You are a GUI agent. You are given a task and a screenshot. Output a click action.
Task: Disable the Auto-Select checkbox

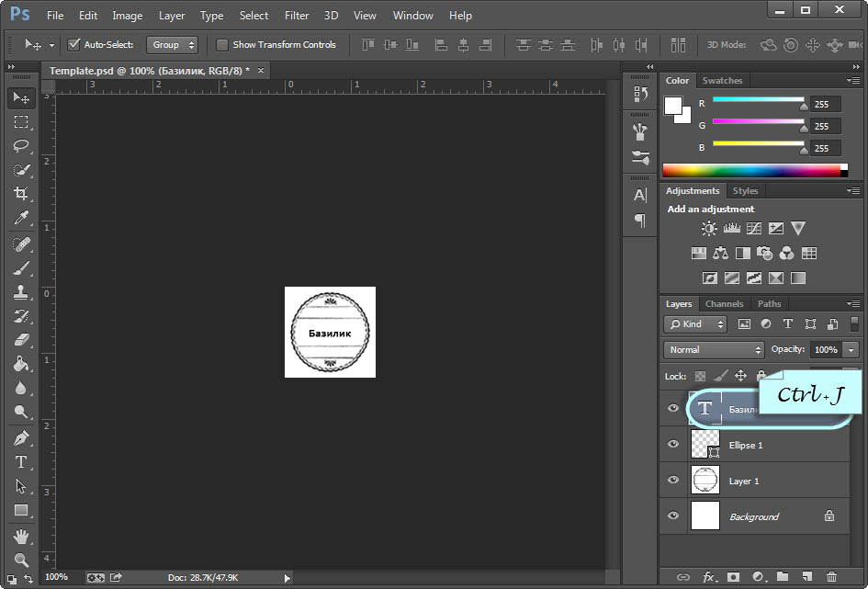click(x=73, y=45)
